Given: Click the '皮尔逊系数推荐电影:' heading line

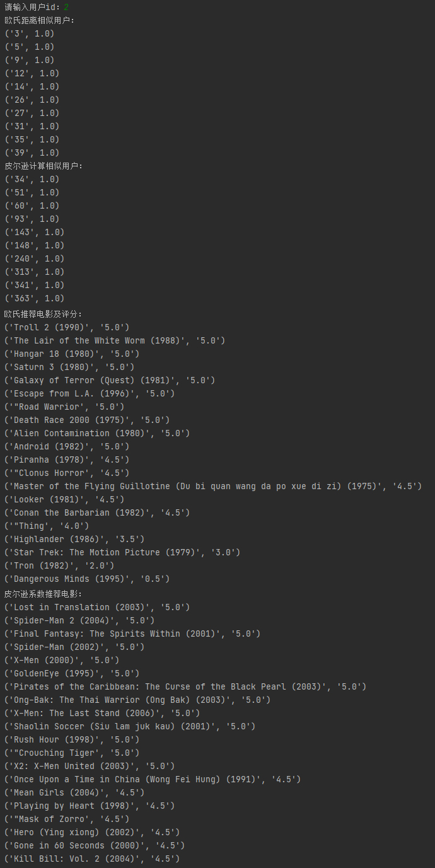Looking at the screenshot, I should [x=43, y=593].
